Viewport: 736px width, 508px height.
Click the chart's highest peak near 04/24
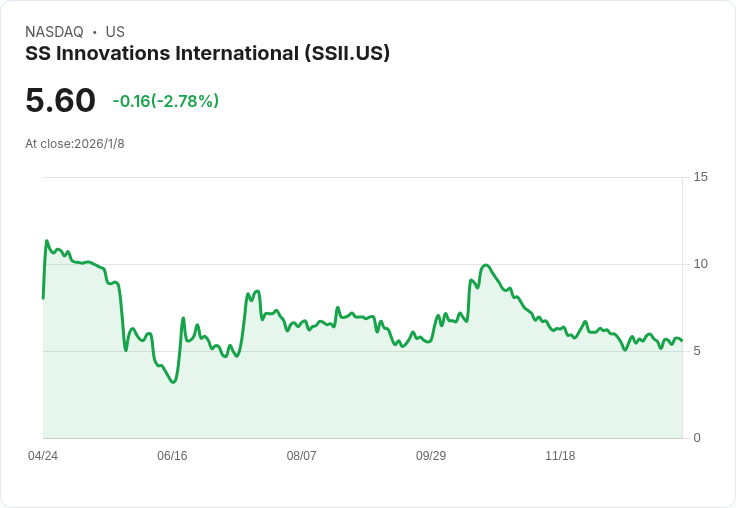pos(46,241)
